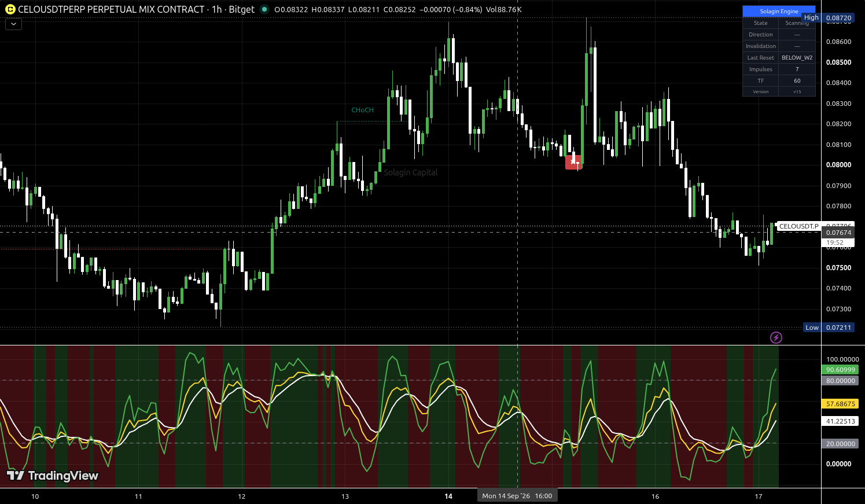Image resolution: width=865 pixels, height=504 pixels.
Task: Click the Impulses value 7 cell
Action: 797,69
